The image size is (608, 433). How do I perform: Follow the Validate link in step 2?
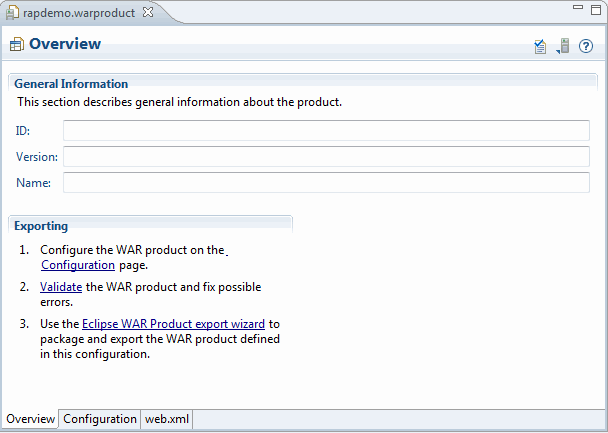coord(61,287)
